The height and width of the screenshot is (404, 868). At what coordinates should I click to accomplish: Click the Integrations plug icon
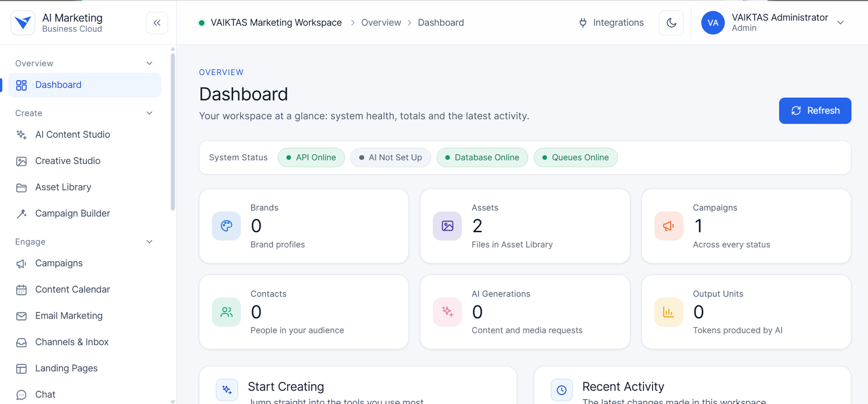583,23
